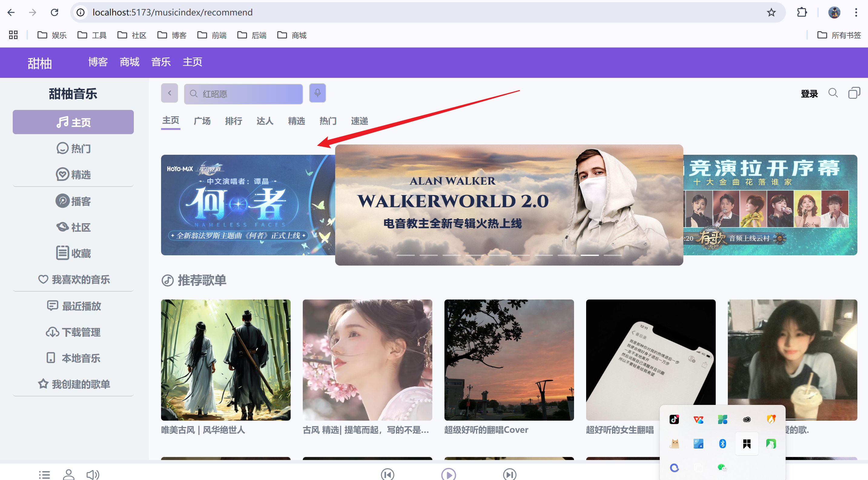868x480 pixels.
Task: Select the active white carousel indicator dash
Action: 590,255
